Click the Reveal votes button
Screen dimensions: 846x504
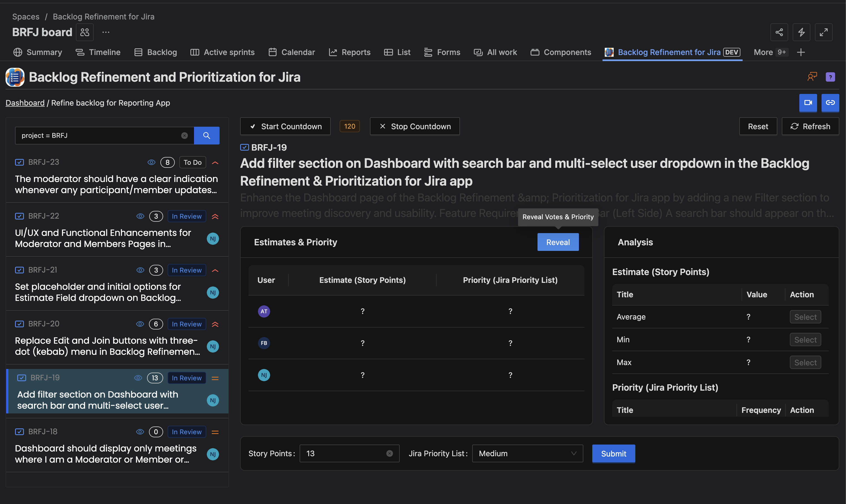558,242
